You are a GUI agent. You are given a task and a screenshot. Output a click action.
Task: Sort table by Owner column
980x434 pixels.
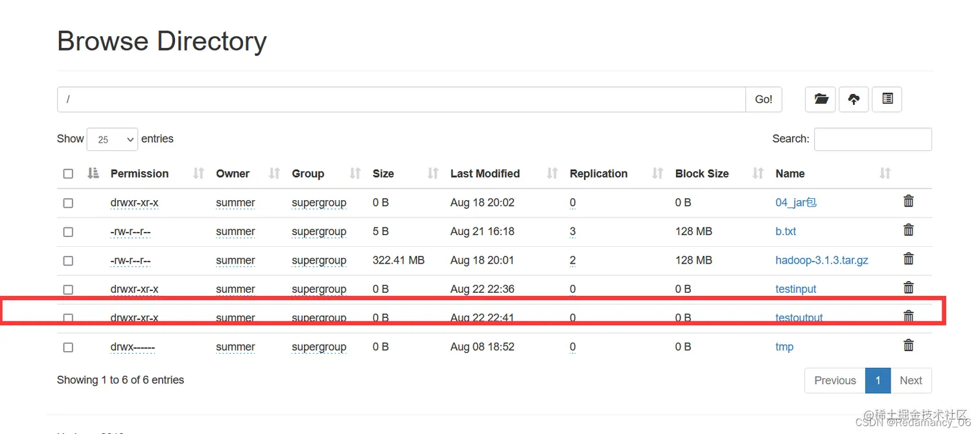(x=274, y=173)
